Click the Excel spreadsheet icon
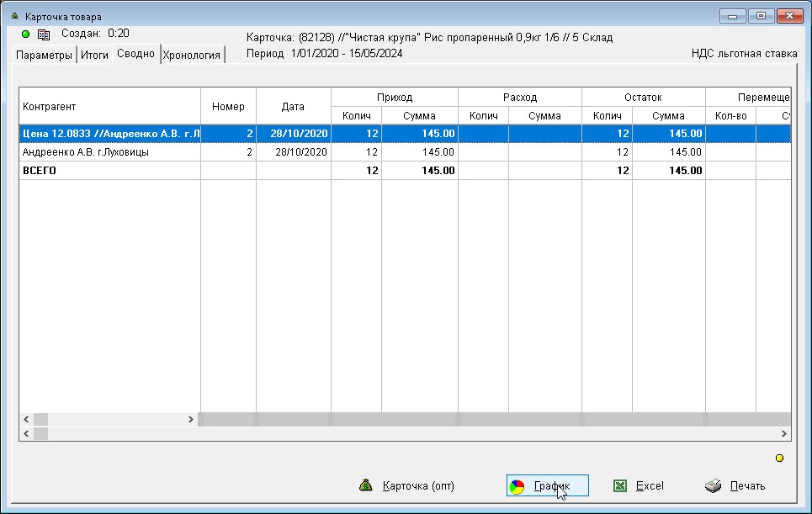 [x=620, y=485]
